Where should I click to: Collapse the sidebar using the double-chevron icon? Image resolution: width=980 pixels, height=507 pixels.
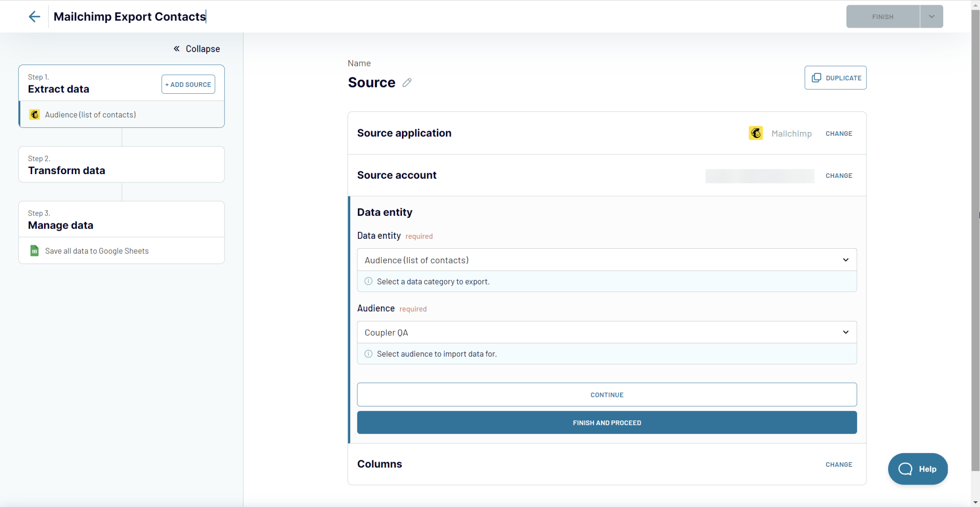[x=176, y=48]
